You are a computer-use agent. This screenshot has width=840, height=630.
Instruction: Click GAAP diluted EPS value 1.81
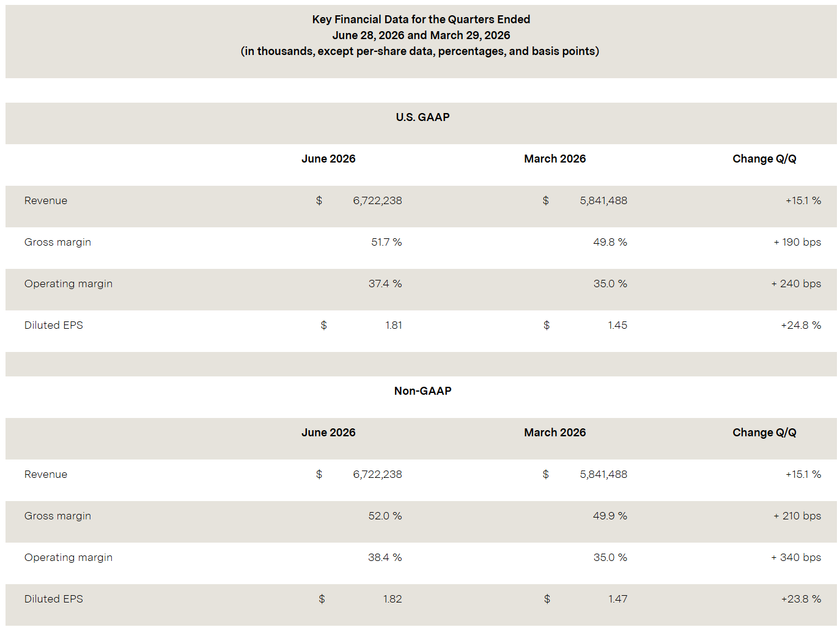point(394,325)
